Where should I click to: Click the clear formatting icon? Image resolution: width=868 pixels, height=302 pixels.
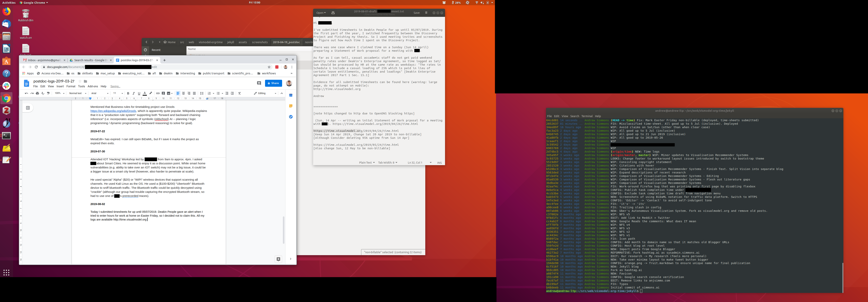240,93
